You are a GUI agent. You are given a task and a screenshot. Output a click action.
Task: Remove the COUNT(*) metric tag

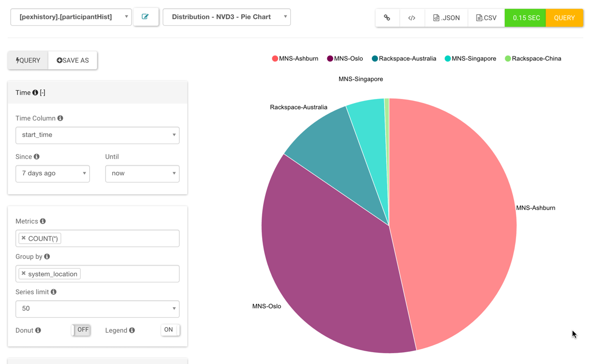point(24,238)
